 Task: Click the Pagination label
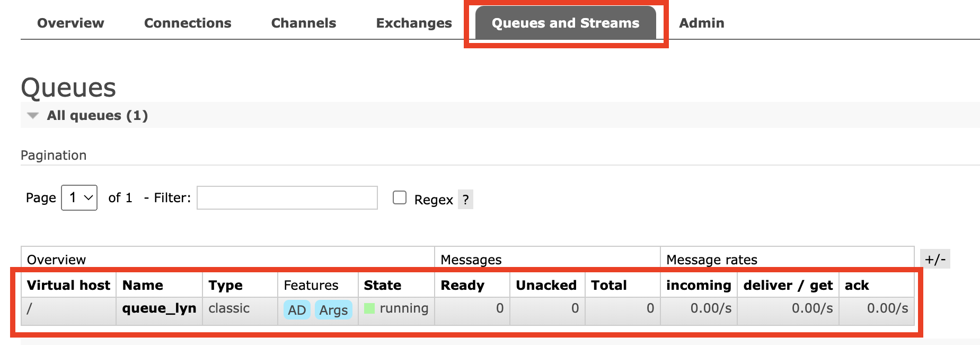[x=54, y=155]
